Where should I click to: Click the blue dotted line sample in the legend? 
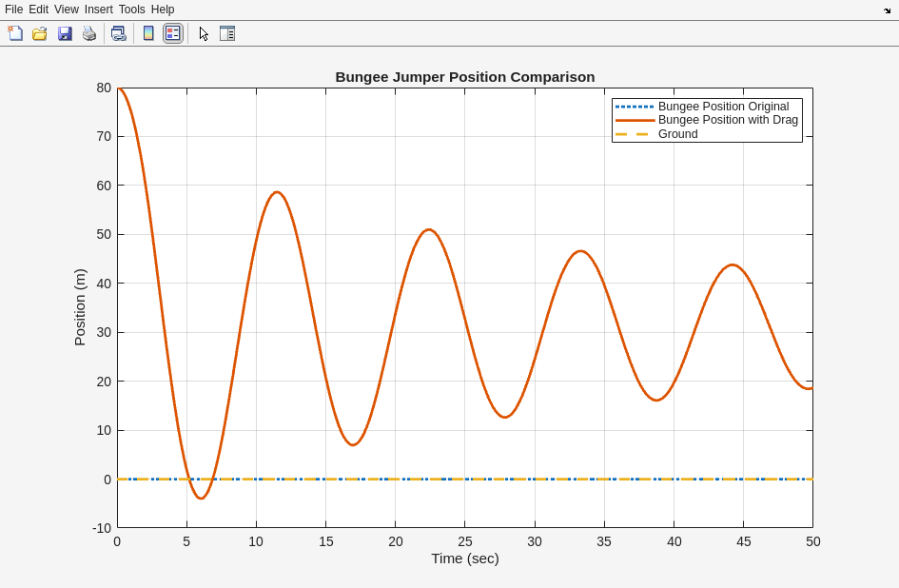click(635, 107)
